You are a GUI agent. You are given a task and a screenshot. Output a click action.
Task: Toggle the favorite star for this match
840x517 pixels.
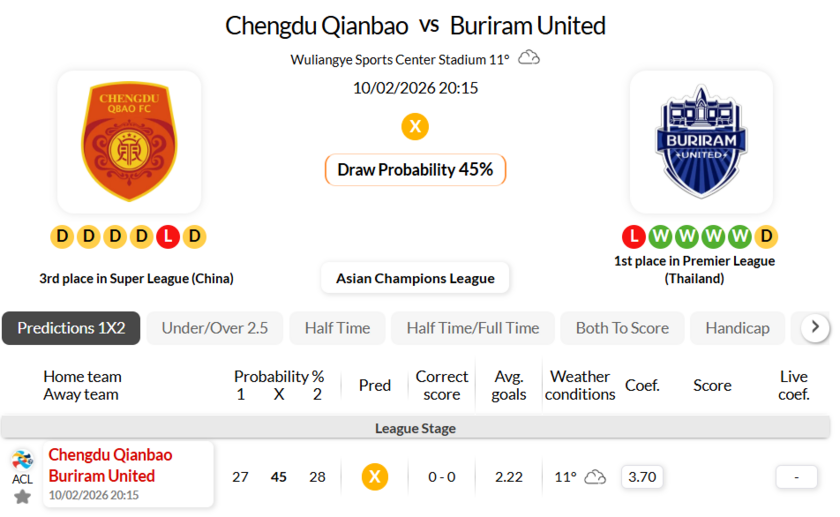(22, 496)
